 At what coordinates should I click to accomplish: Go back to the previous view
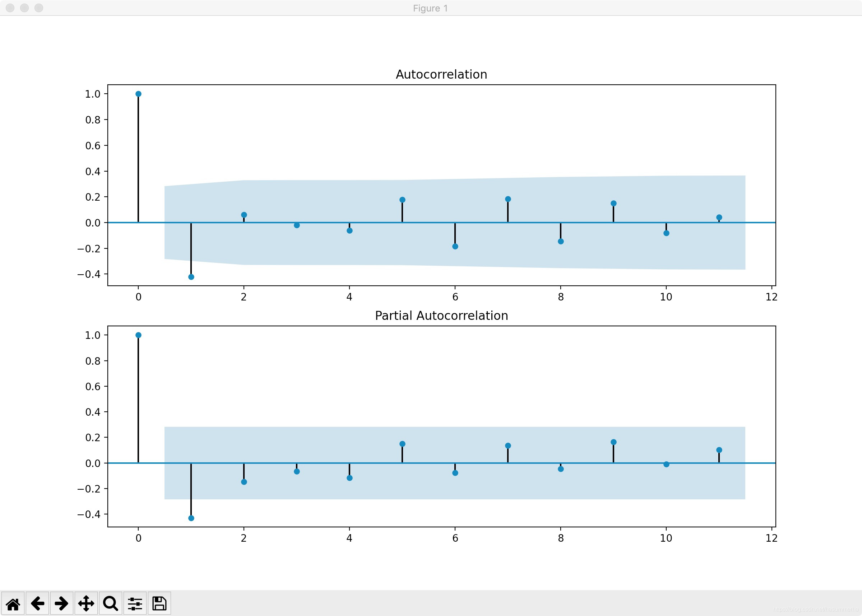[37, 603]
